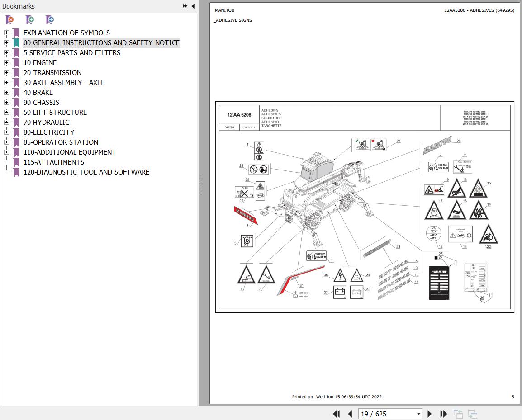Open the 110-ADDITIONAL EQUIPMENT bookmark
522x420 pixels.
tap(70, 152)
